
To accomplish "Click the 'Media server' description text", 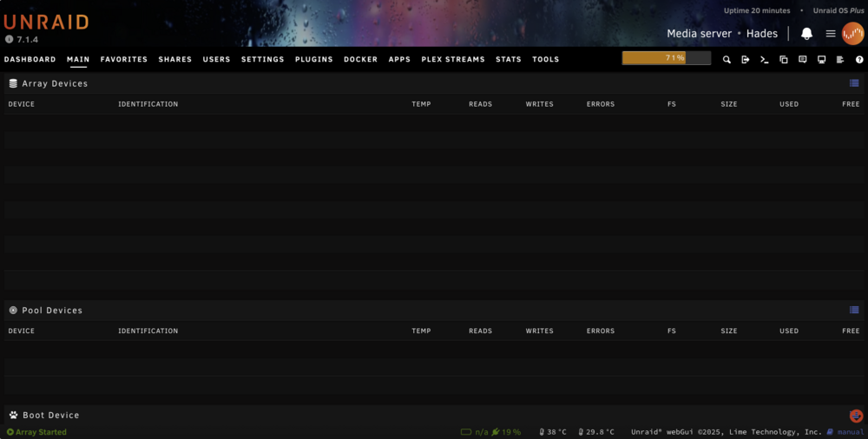I will (699, 34).
